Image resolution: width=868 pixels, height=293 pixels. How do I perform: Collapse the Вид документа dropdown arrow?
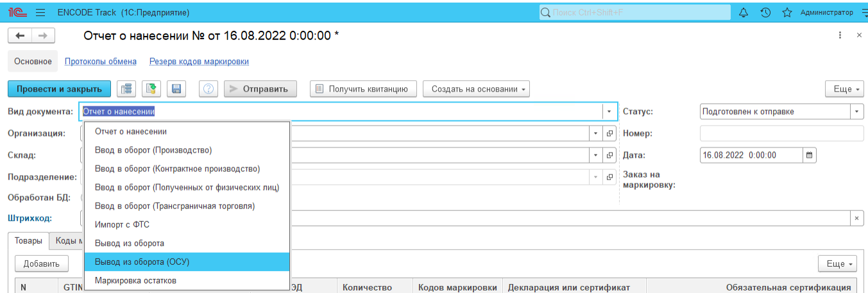coord(609,112)
